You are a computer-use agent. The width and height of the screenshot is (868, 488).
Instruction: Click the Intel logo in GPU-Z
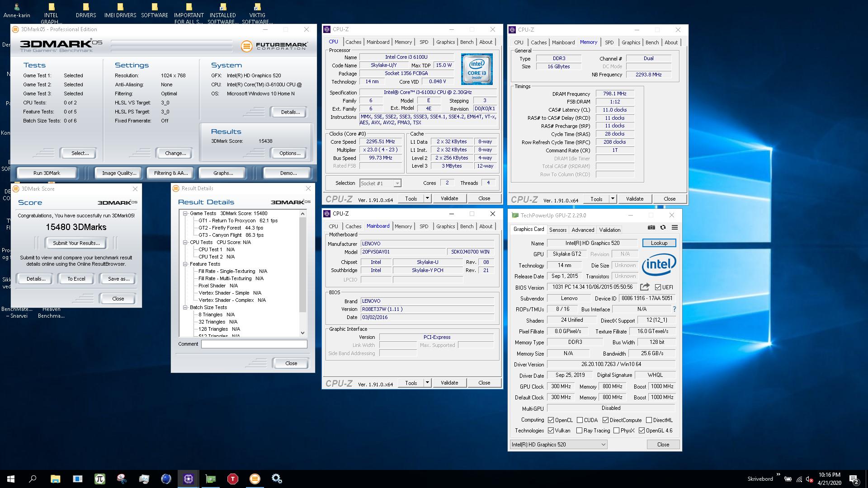point(659,264)
